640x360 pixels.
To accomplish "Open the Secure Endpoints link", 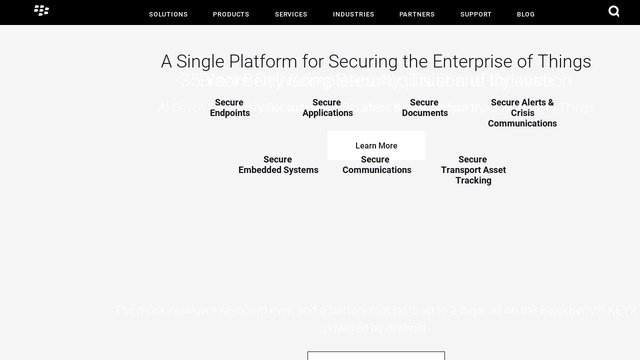I will 230,108.
